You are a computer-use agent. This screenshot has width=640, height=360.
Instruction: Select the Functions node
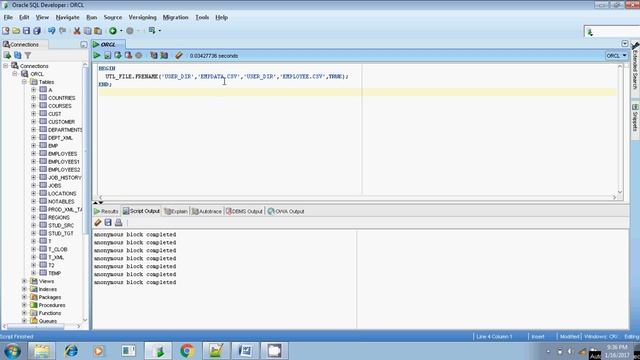tap(50, 313)
